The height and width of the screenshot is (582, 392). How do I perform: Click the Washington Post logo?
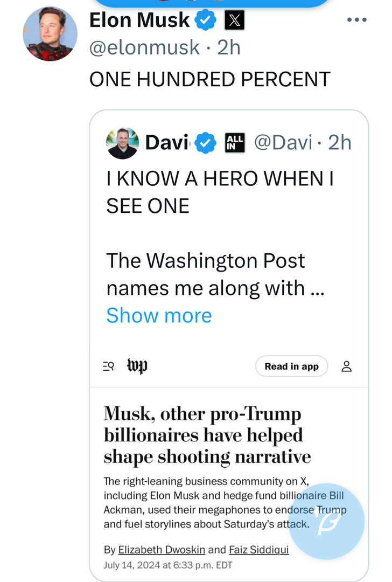[x=137, y=366]
